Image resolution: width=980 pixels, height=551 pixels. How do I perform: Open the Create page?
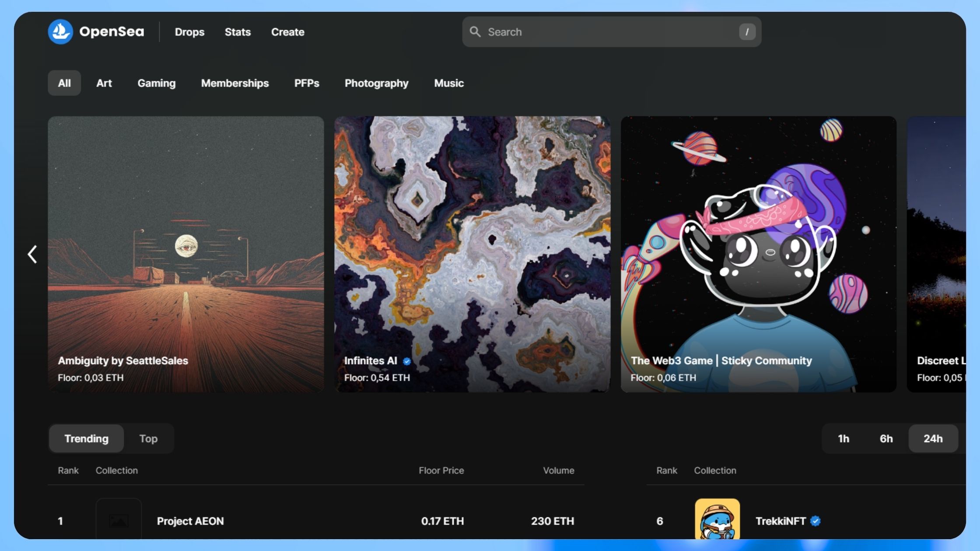(x=287, y=32)
